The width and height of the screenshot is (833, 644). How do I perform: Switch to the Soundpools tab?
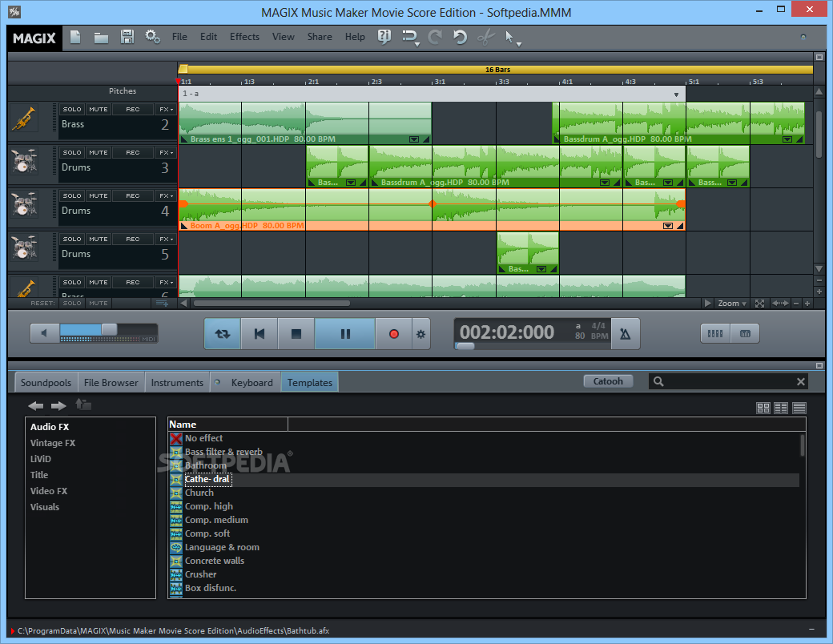click(x=46, y=383)
